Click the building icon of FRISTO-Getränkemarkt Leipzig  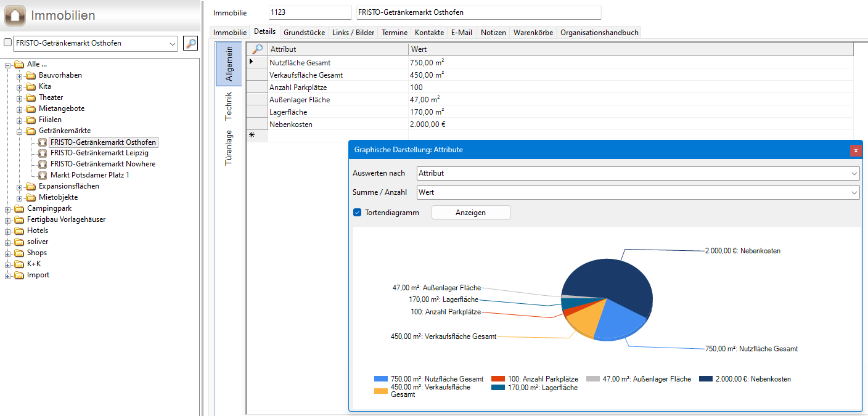[43, 153]
